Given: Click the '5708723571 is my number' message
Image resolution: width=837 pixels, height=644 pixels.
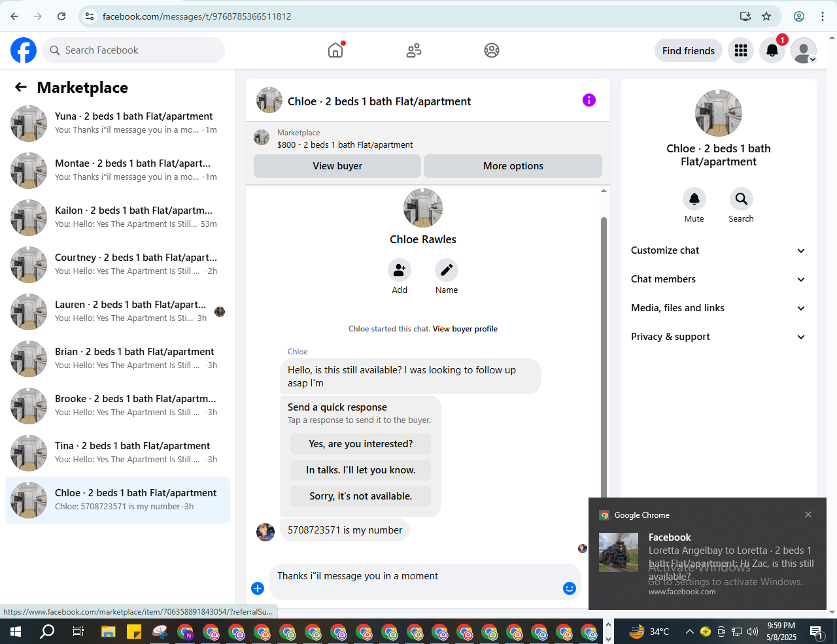Looking at the screenshot, I should click(345, 530).
